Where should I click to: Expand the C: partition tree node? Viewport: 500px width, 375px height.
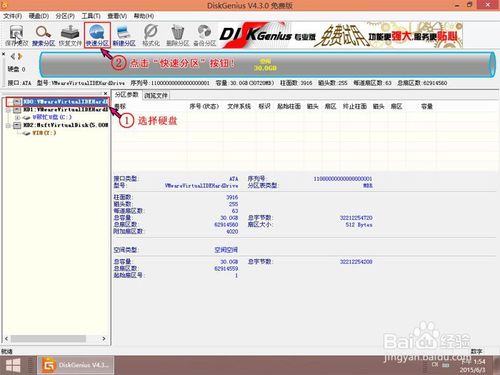tap(17, 117)
